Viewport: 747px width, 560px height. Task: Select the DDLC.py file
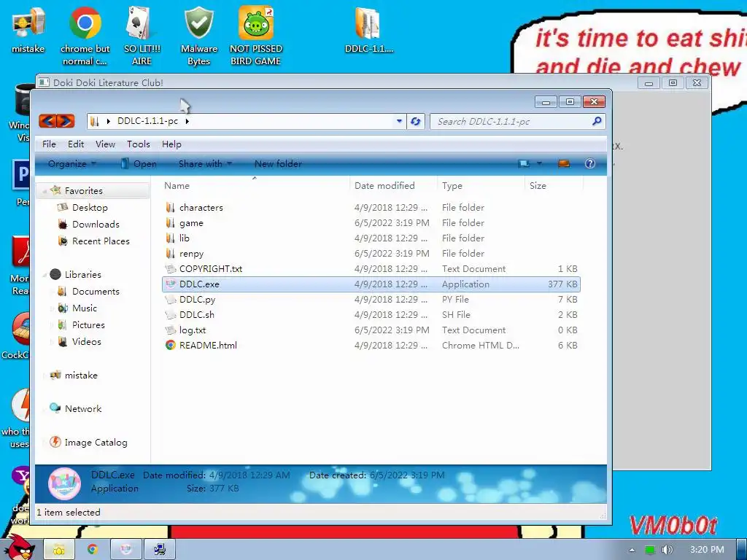click(190, 300)
